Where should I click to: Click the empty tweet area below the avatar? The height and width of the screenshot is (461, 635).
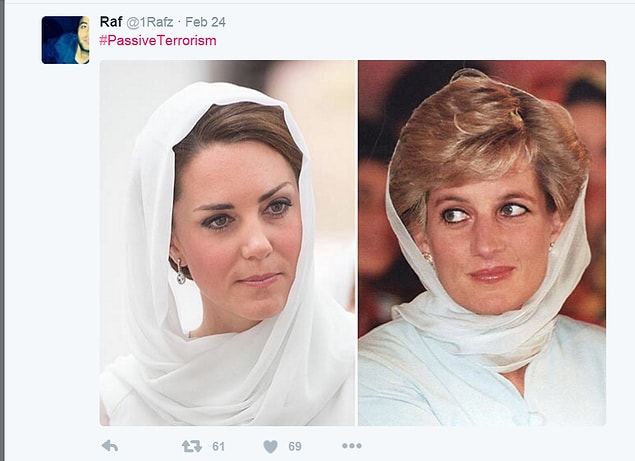pos(65,243)
